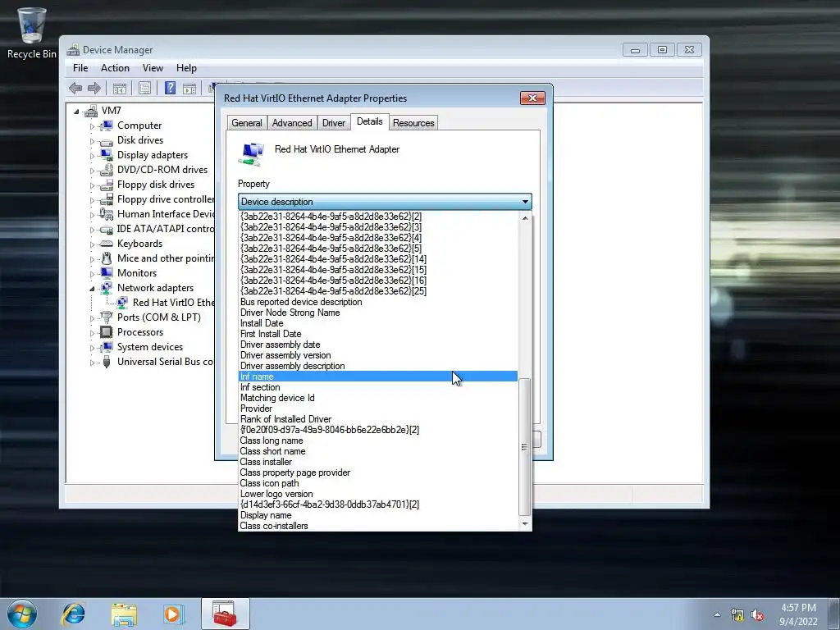
Task: Choose 'Bus reported device description' property
Action: tap(378, 302)
